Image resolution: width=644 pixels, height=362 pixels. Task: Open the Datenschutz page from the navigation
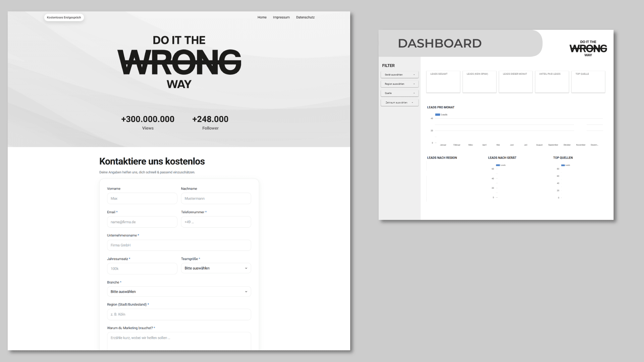coord(305,17)
